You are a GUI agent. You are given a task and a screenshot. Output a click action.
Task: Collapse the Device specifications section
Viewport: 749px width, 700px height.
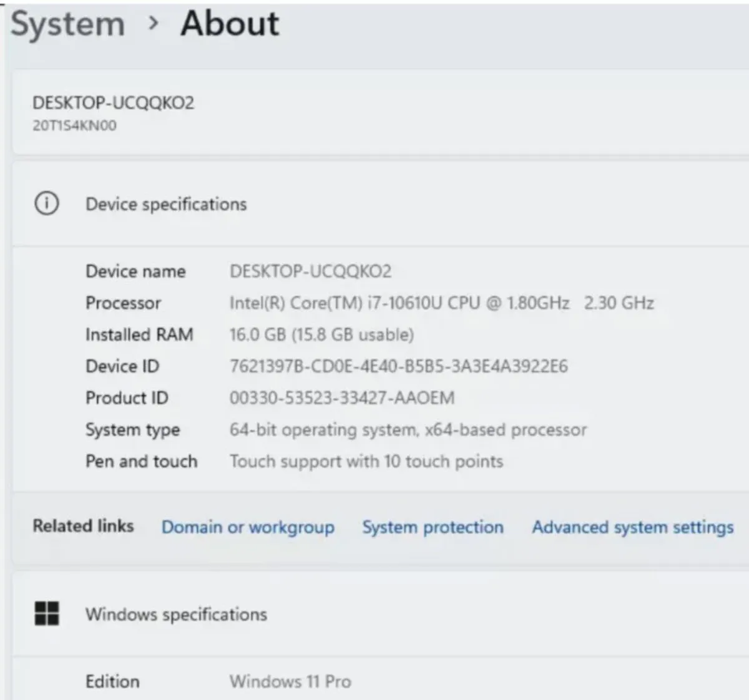[166, 204]
